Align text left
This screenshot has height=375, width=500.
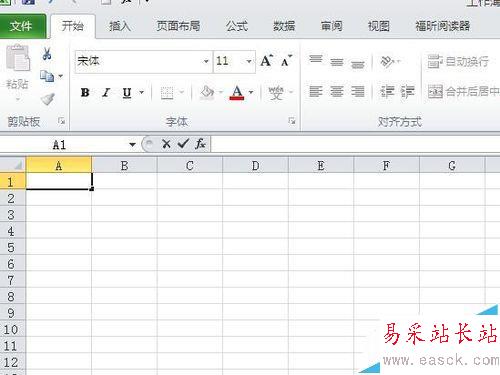point(316,92)
